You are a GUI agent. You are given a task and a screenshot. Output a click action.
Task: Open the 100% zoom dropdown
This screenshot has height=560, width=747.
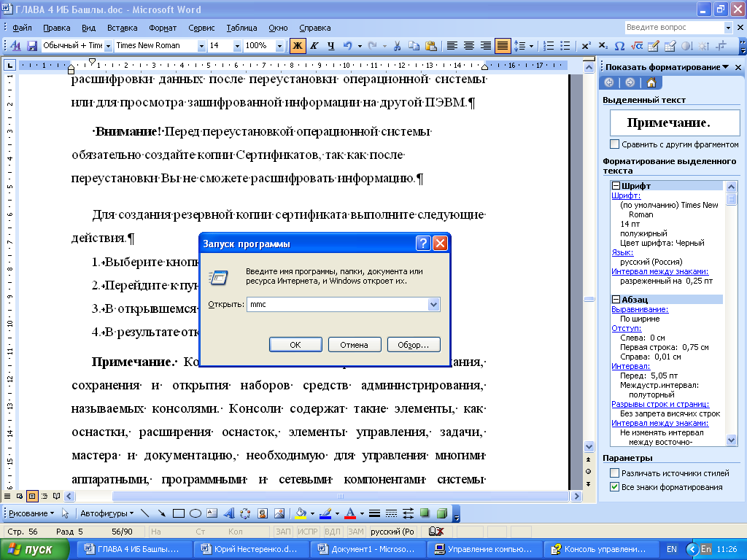coord(279,46)
